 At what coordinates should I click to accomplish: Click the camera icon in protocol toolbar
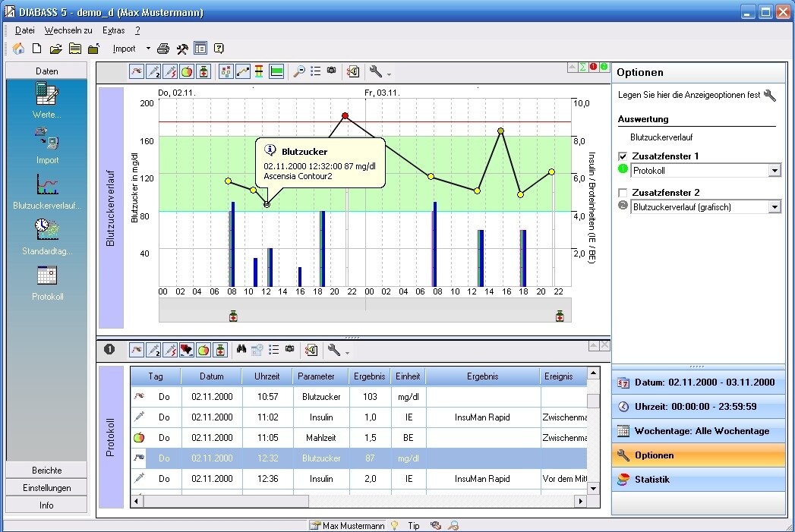(289, 348)
